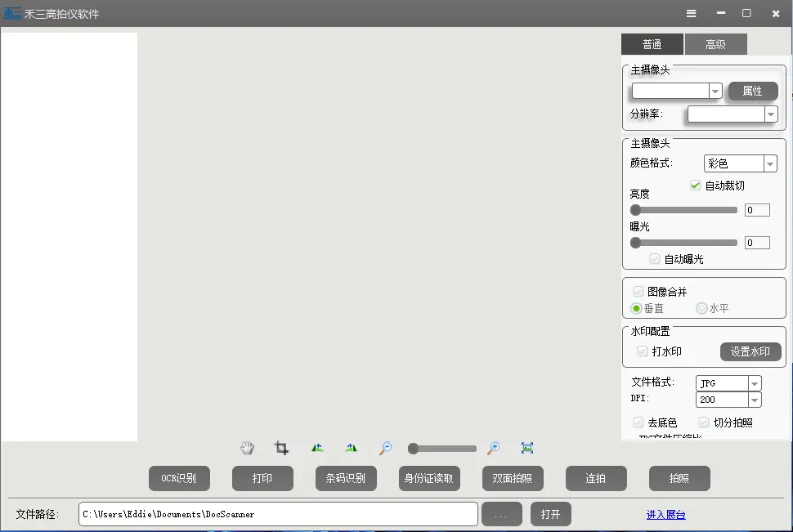Fit image to window icon
Image resolution: width=793 pixels, height=532 pixels.
click(x=527, y=448)
